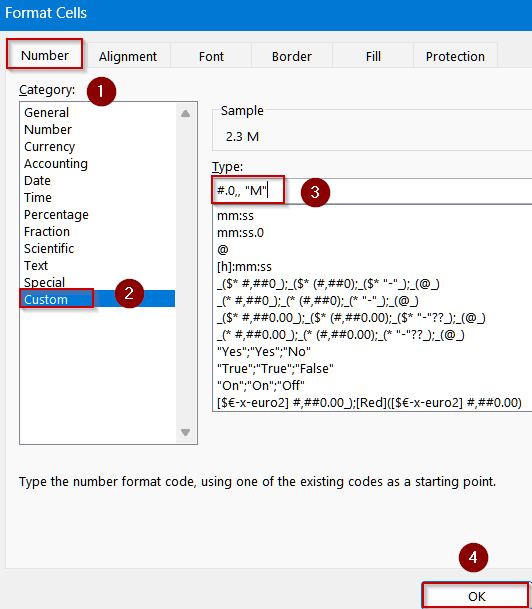532x609 pixels.
Task: Select the Custom category
Action: coord(97,299)
